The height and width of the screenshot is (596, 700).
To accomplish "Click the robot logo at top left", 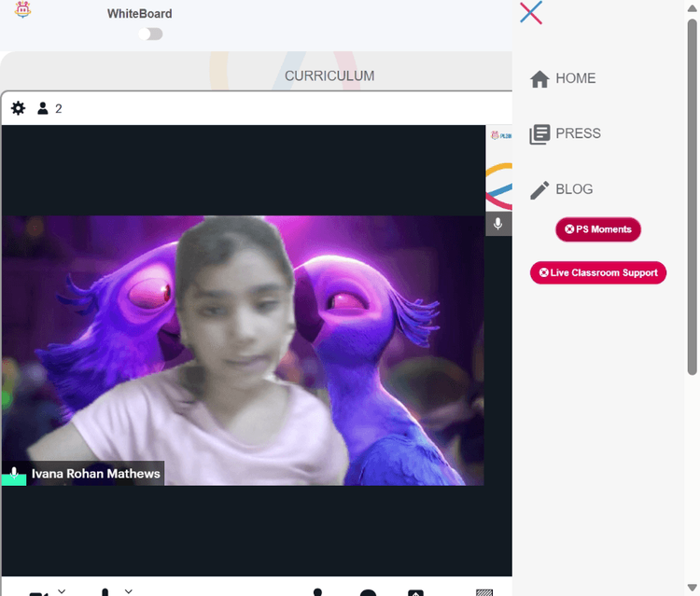I will point(22,9).
